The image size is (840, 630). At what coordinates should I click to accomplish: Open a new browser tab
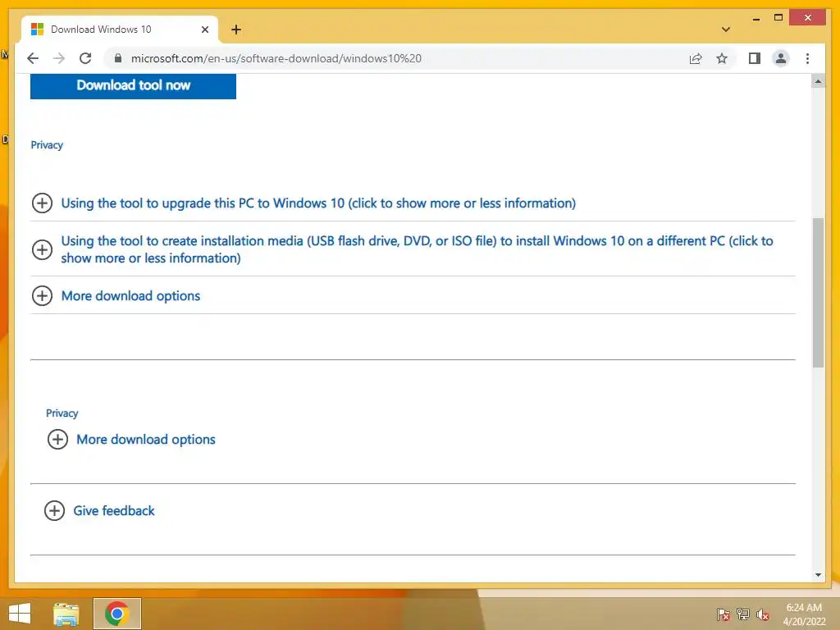(236, 30)
